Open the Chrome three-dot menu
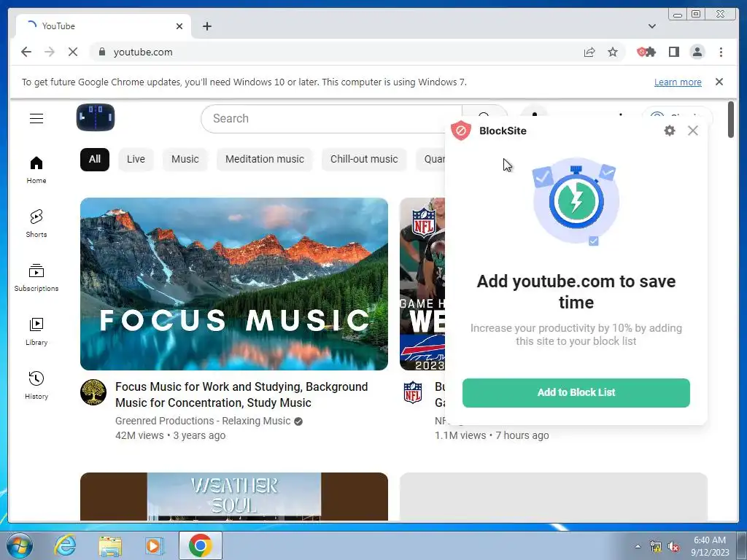Image resolution: width=747 pixels, height=560 pixels. tap(721, 52)
